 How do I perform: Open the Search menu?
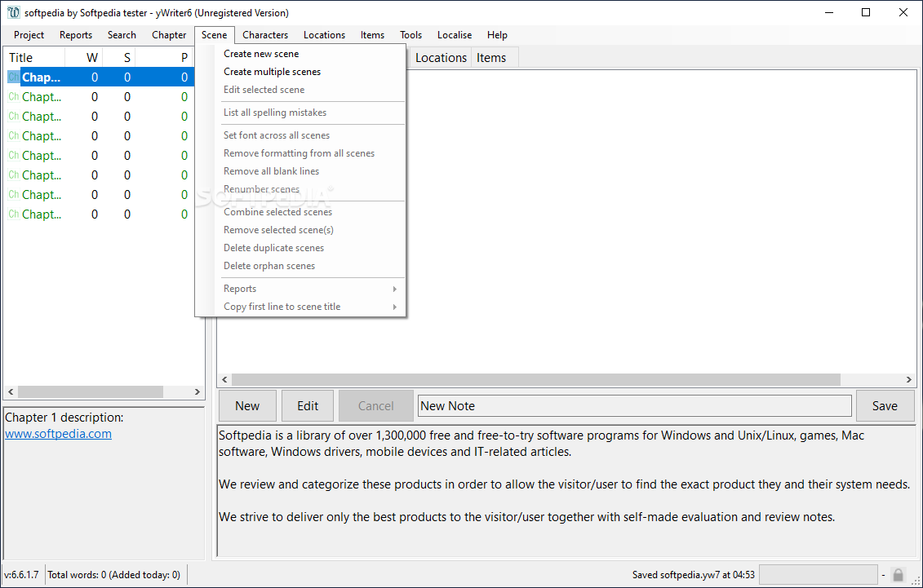point(122,35)
